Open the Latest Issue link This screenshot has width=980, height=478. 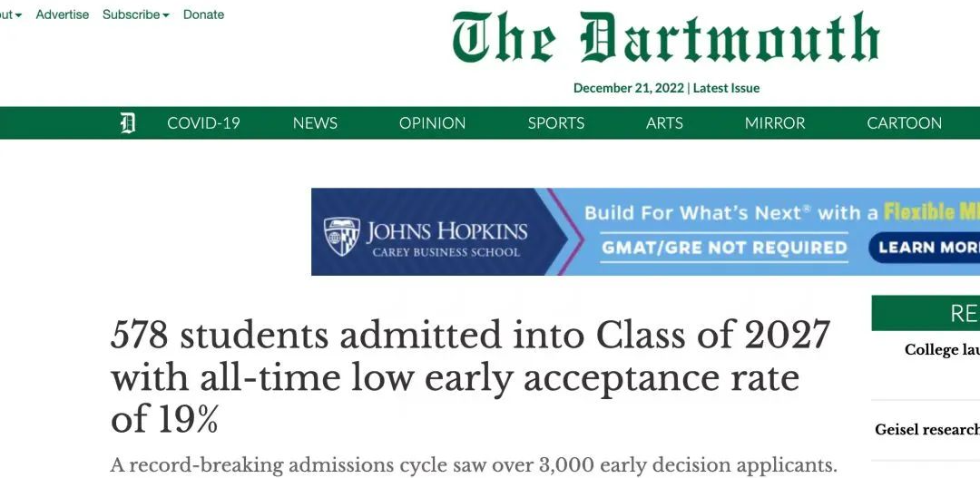click(726, 88)
